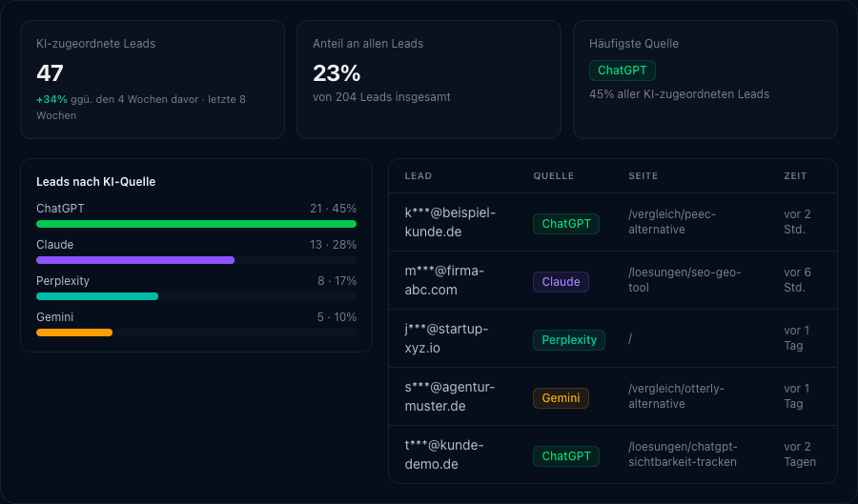
Task: Click the 47 KI-zugeordnete Leads value
Action: [50, 73]
